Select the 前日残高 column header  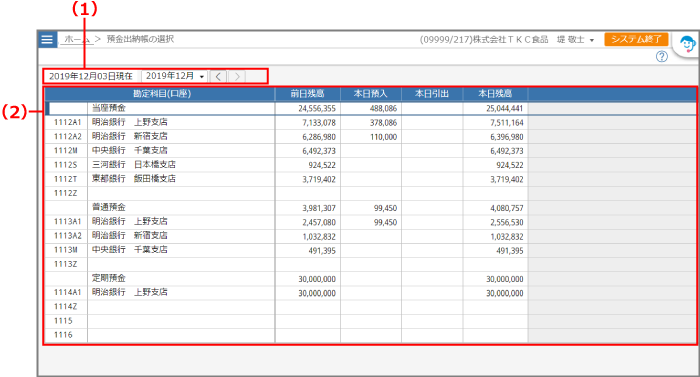308,94
